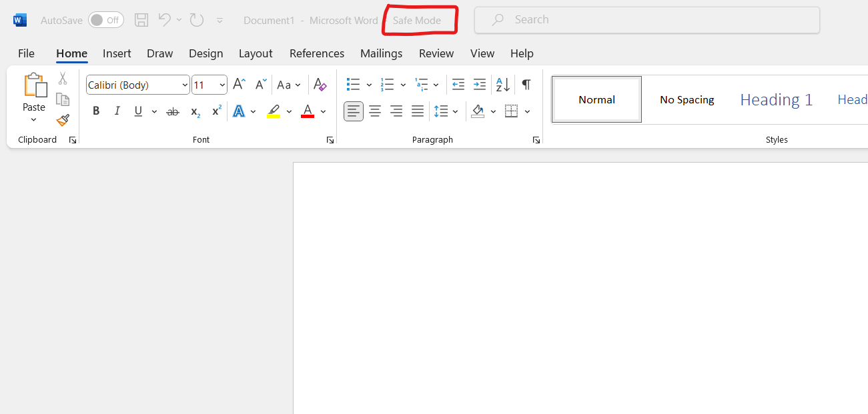Viewport: 868px width, 414px height.
Task: Toggle bold formatting
Action: pyautogui.click(x=96, y=111)
